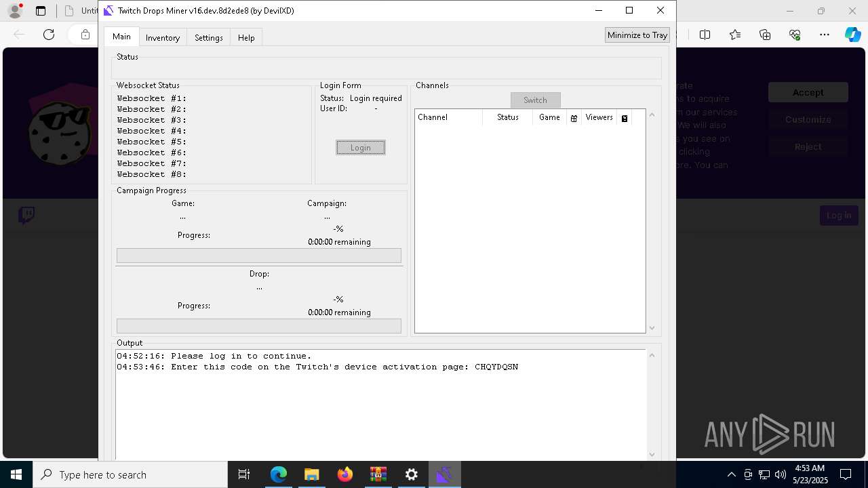Click the Output log scroll down arrow
This screenshot has height=488, width=868.
pyautogui.click(x=652, y=455)
